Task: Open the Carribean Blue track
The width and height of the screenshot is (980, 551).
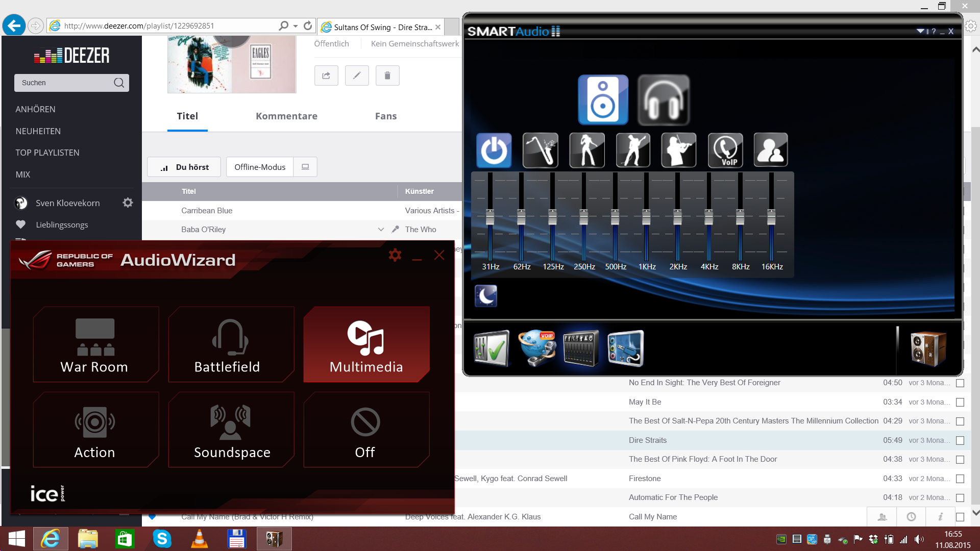Action: point(207,210)
